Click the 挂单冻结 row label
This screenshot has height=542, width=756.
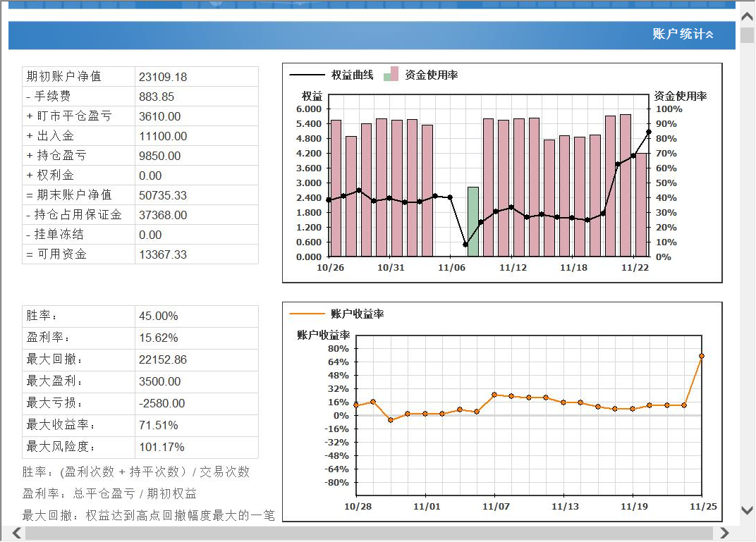[55, 235]
